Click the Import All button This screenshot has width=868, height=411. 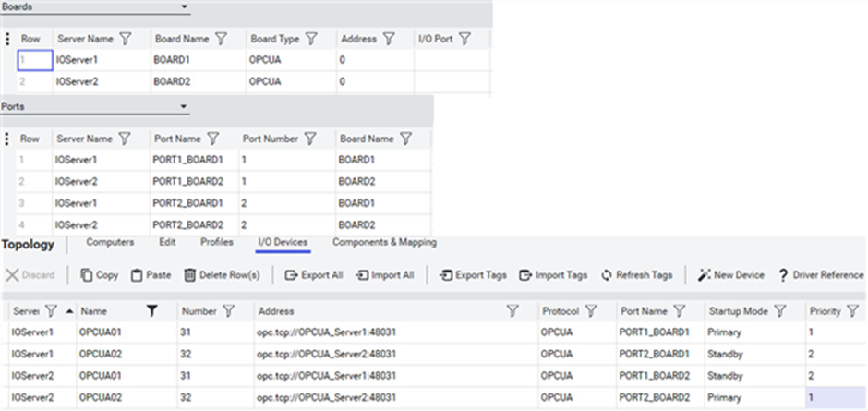(384, 275)
